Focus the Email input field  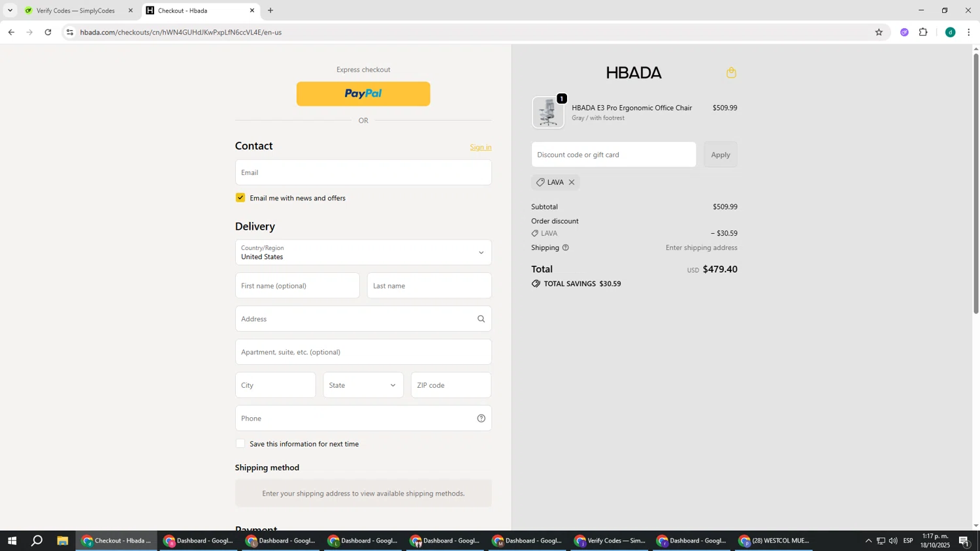tap(363, 172)
